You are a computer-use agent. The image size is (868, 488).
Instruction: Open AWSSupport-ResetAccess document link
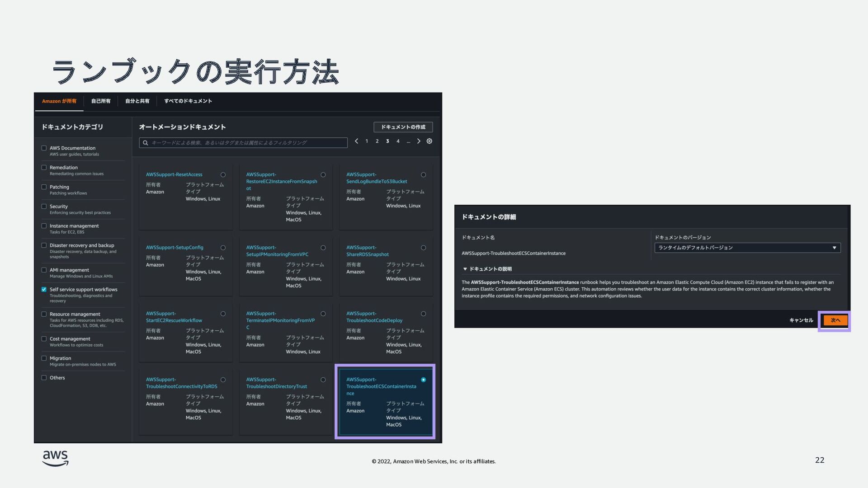(174, 174)
